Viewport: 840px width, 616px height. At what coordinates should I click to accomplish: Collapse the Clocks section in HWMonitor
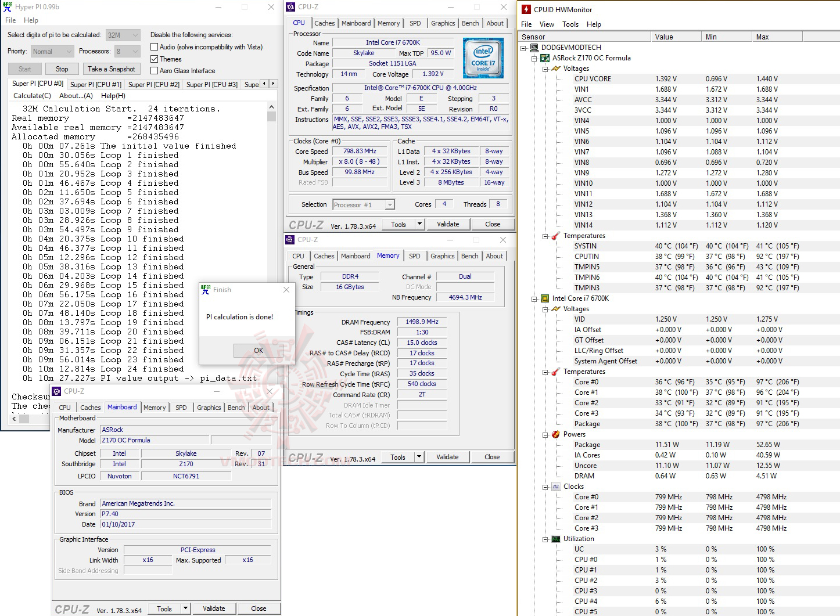point(544,487)
